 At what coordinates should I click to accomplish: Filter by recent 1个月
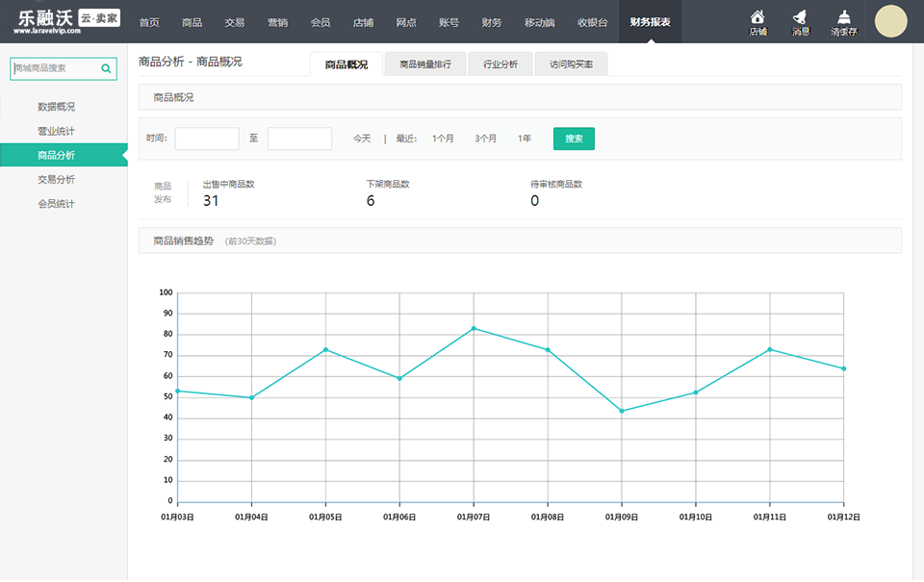pos(443,139)
